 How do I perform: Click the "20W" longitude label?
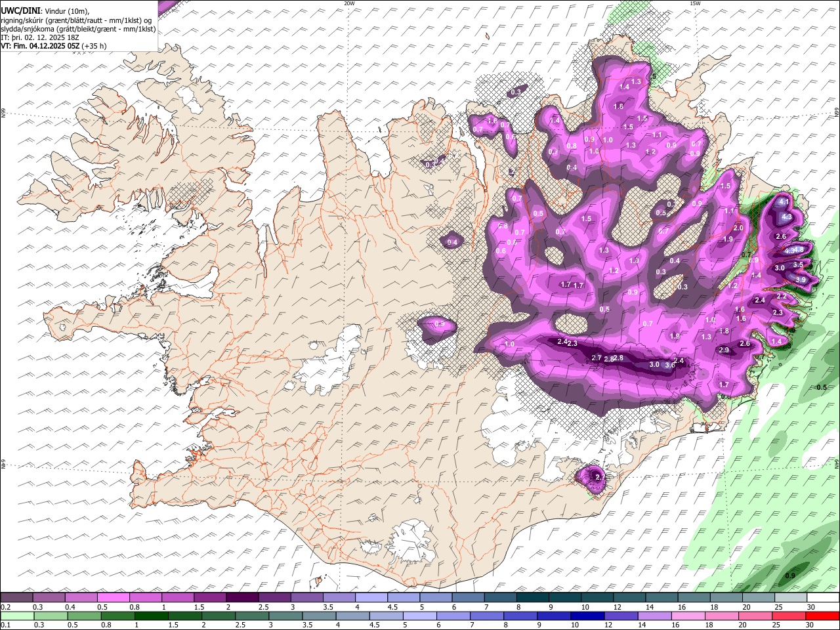click(x=349, y=3)
